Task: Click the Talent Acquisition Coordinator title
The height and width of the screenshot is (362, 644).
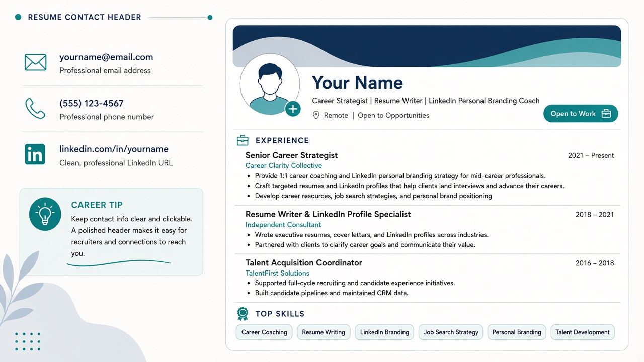Action: (x=304, y=263)
